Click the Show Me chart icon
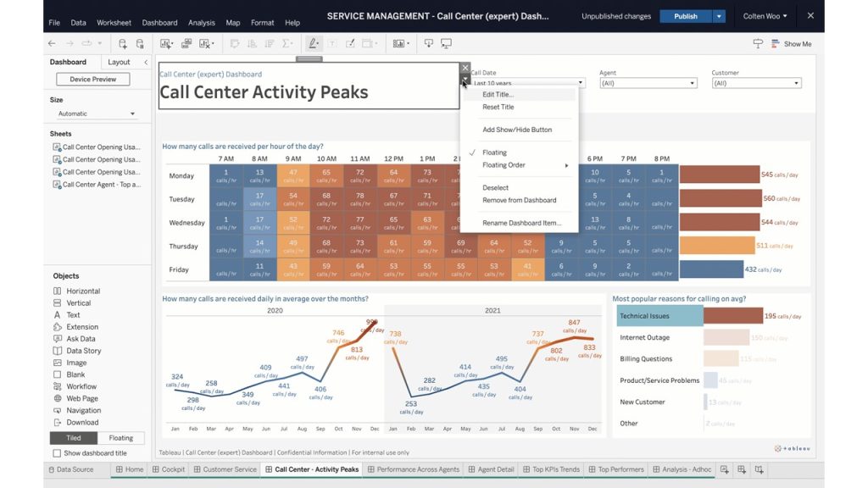This screenshot has height=488, width=868. (776, 44)
